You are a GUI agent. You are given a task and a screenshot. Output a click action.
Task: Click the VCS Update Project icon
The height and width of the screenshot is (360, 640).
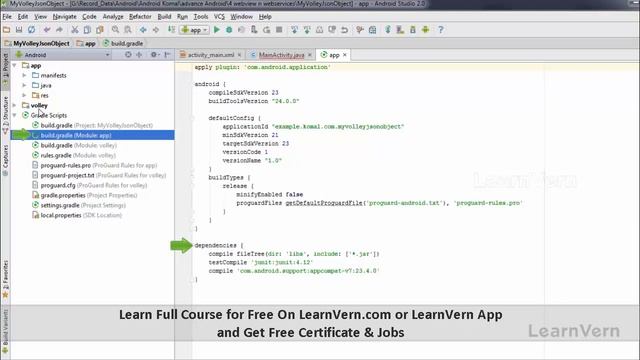pos(294,30)
